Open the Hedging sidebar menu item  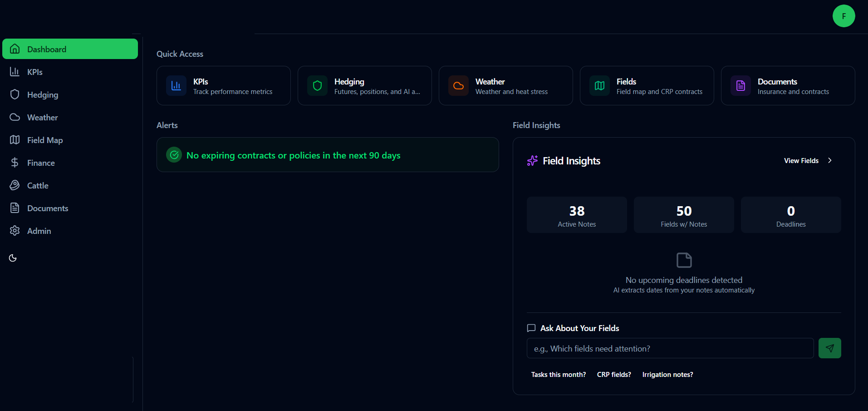click(x=70, y=94)
